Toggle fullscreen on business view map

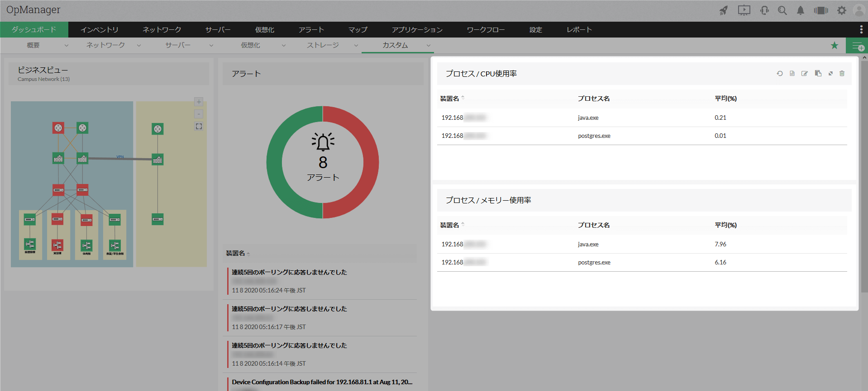(x=199, y=127)
